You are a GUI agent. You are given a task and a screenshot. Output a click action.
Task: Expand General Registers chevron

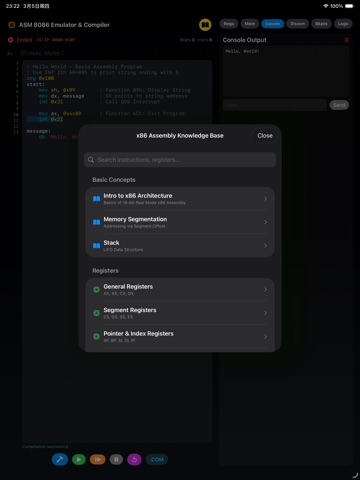265,290
